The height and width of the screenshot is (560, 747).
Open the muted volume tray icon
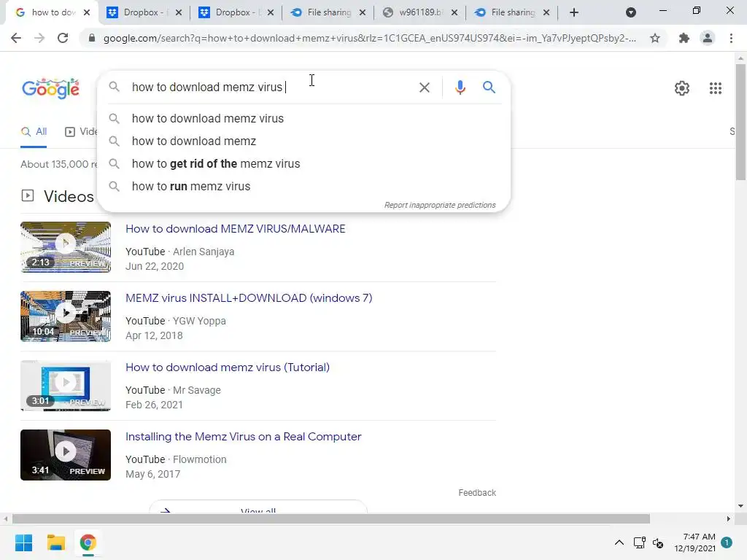658,542
